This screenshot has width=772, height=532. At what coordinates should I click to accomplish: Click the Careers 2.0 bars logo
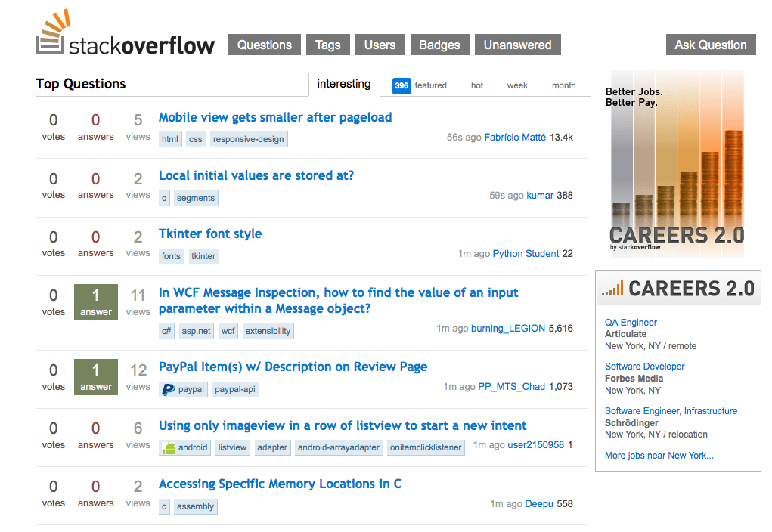(612, 289)
